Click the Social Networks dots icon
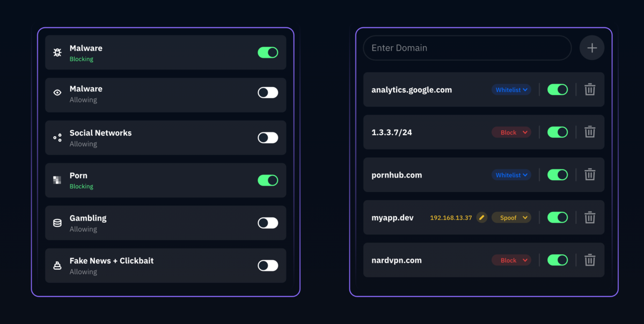The image size is (644, 324). click(x=57, y=138)
